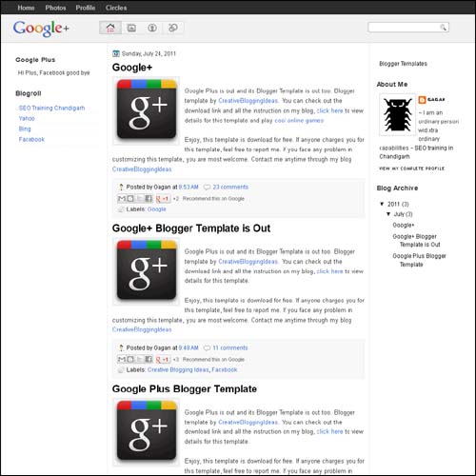Collapse the July archive month
Viewport: 476px width, 476px height.
tap(388, 214)
